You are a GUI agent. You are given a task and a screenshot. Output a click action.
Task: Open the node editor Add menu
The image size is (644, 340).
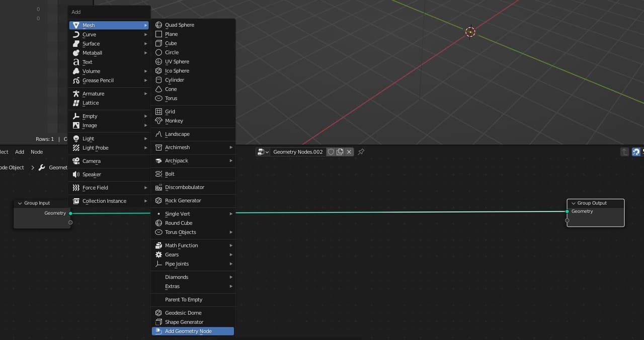20,152
